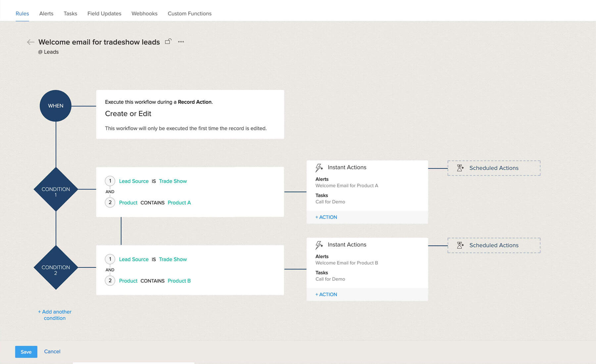
Task: Open the Product CONTAINS Product B criteria
Action: point(155,281)
